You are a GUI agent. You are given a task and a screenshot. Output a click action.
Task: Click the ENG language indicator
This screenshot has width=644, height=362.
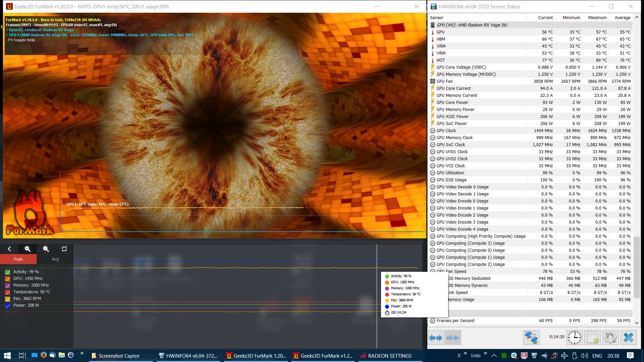597,356
